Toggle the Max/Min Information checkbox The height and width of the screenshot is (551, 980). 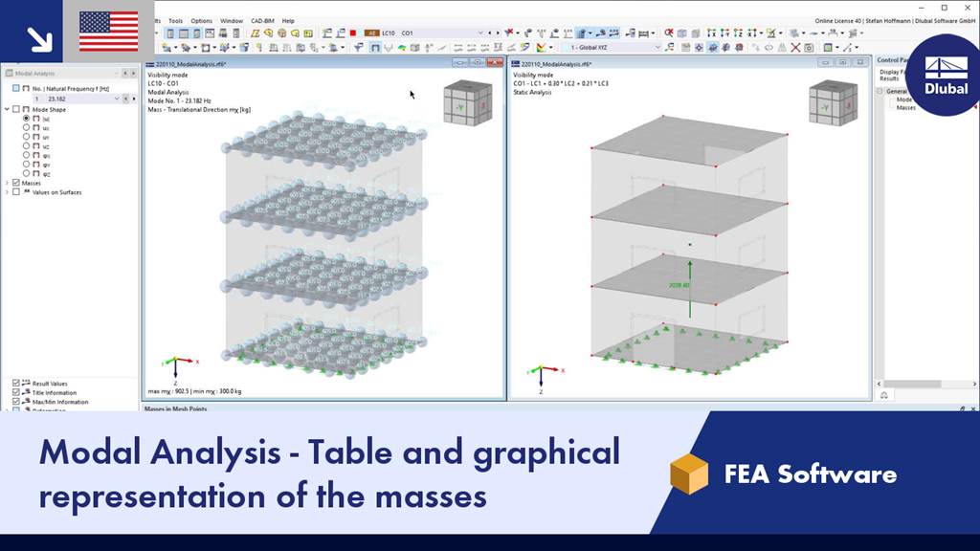[x=16, y=402]
